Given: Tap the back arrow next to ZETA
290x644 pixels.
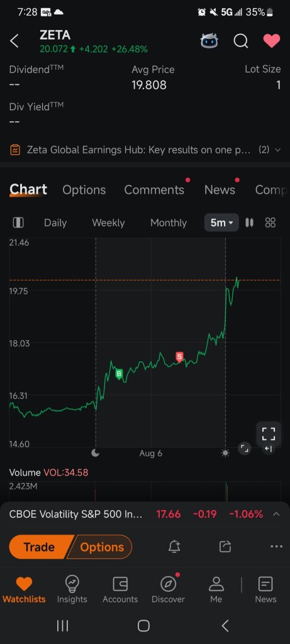Looking at the screenshot, I should 14,41.
